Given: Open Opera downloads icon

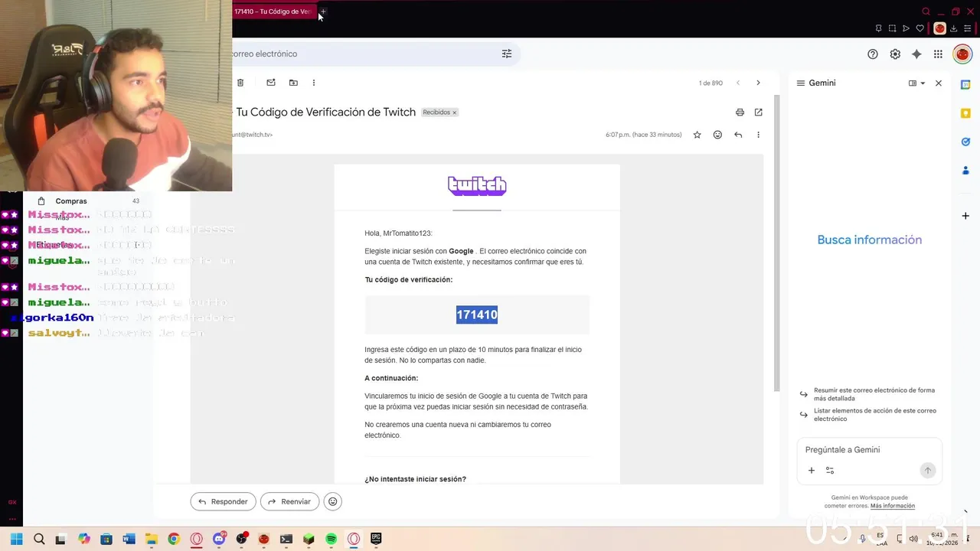Looking at the screenshot, I should tap(954, 28).
